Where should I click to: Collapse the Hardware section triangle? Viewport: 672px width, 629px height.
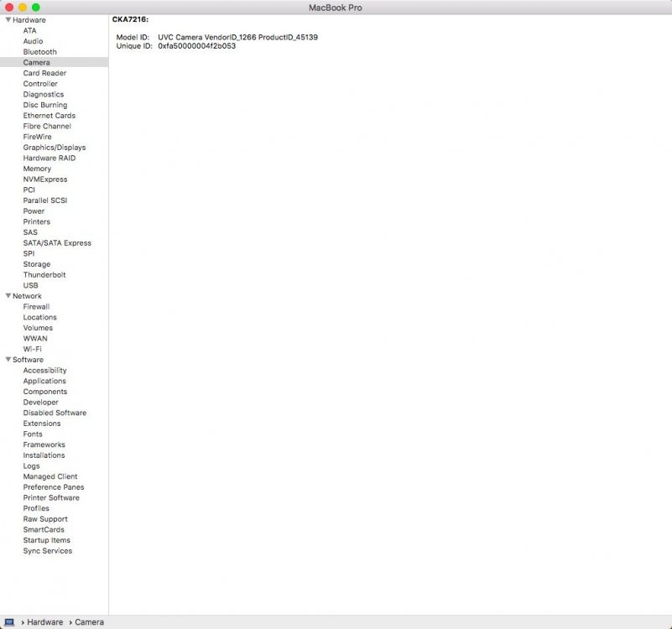(x=8, y=20)
